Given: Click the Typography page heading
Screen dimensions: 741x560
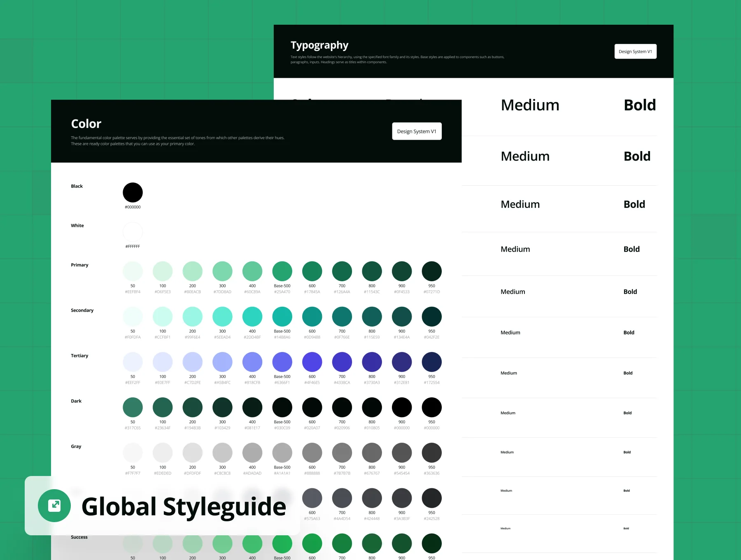Looking at the screenshot, I should (x=319, y=45).
